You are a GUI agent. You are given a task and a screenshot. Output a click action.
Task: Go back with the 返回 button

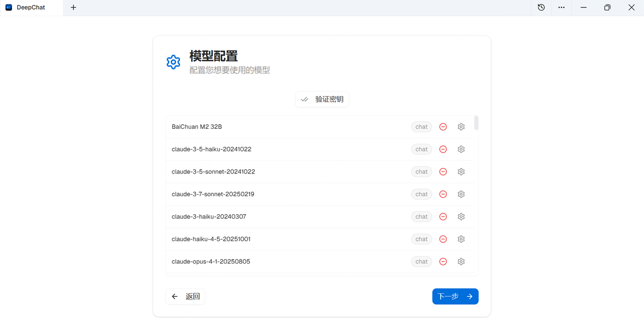(x=185, y=296)
